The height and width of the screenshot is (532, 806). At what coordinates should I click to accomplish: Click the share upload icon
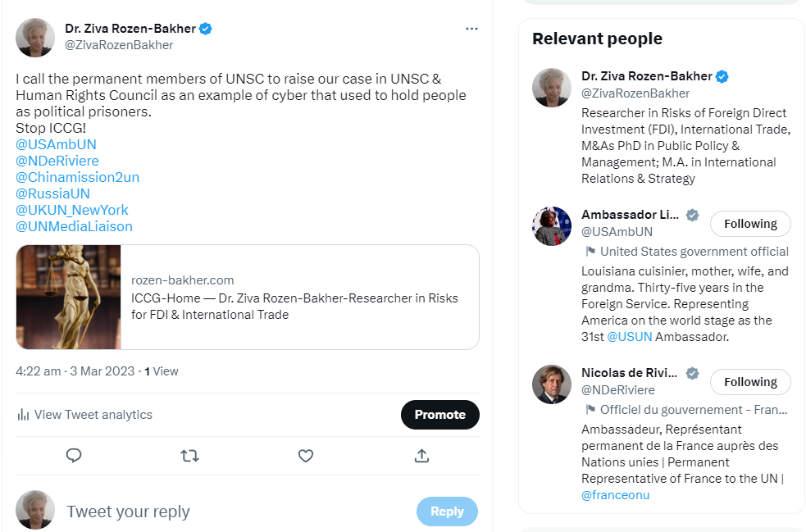(x=421, y=455)
